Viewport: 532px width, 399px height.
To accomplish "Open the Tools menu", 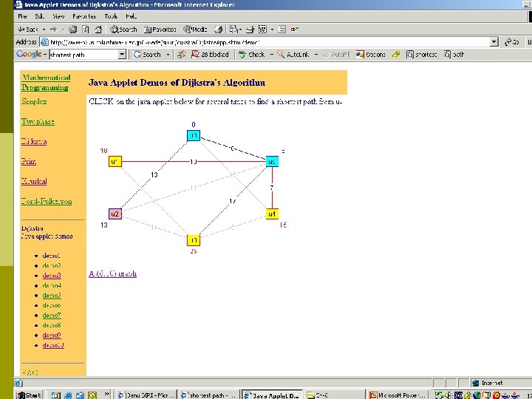I will click(x=111, y=16).
